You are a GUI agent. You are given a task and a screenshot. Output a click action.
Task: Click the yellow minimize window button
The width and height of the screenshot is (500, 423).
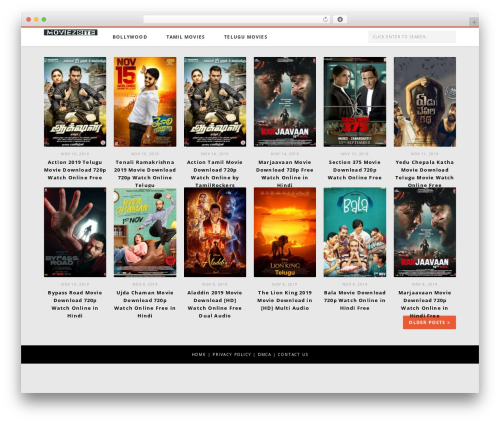[x=36, y=19]
